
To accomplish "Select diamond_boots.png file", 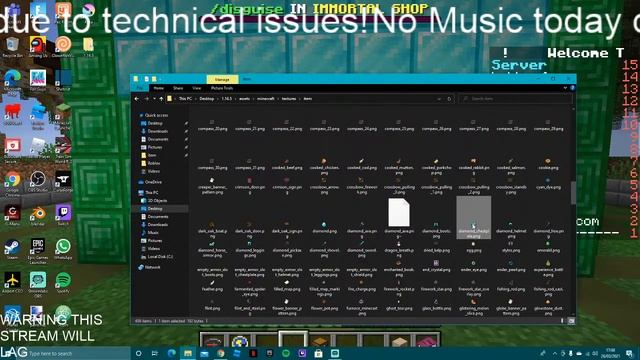I will [436, 229].
